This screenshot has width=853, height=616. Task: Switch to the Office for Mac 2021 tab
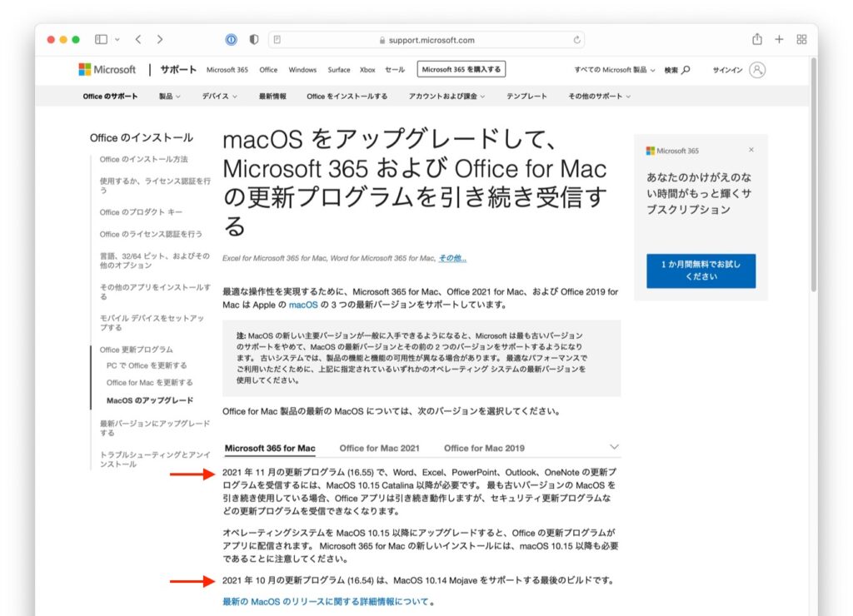pos(379,448)
